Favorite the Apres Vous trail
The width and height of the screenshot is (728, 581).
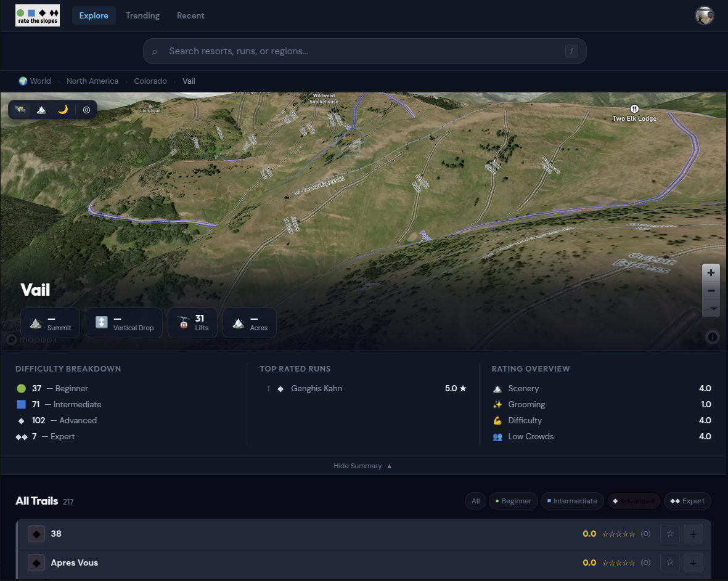[670, 563]
